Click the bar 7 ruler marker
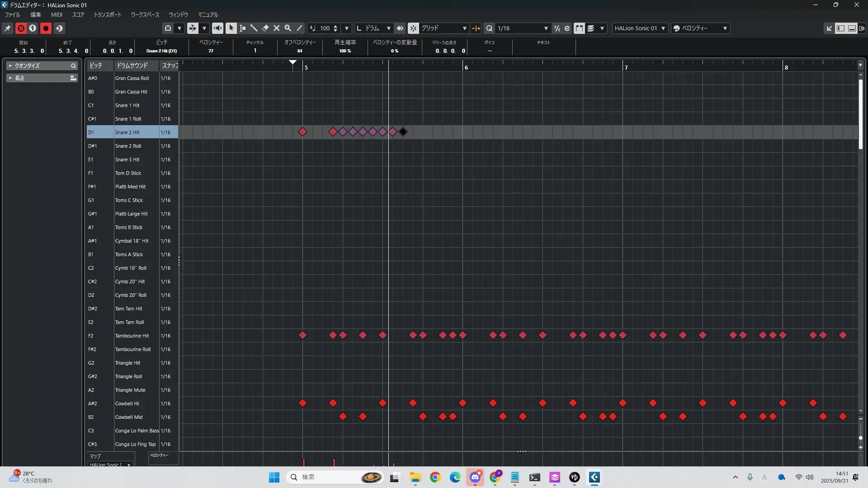 [626, 67]
